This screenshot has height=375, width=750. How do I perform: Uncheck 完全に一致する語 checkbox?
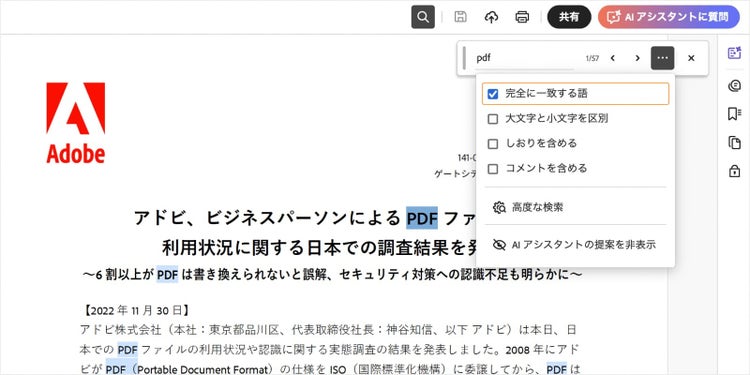[x=493, y=94]
